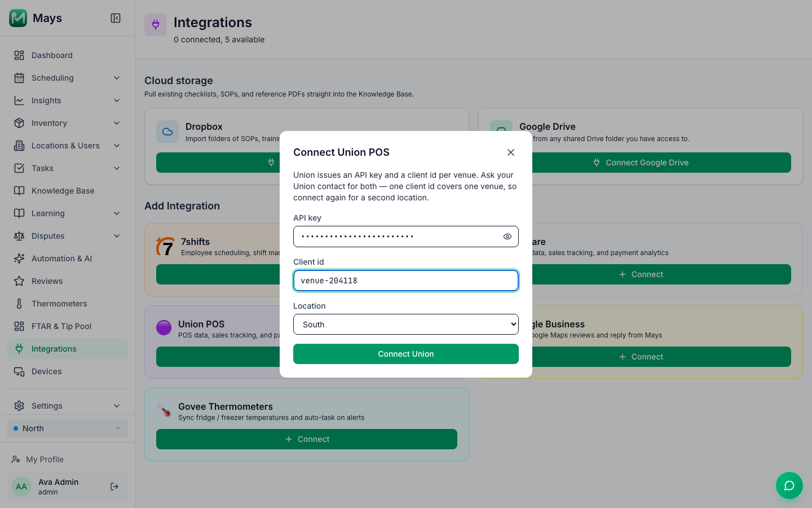Collapse the sidebar with the panel icon
This screenshot has height=508, width=812.
point(116,18)
